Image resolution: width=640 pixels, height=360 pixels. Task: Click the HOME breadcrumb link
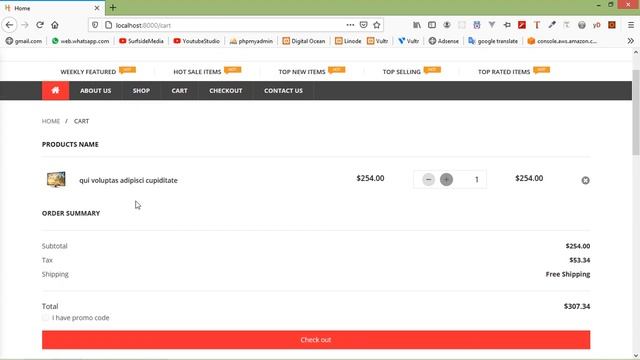tap(51, 121)
